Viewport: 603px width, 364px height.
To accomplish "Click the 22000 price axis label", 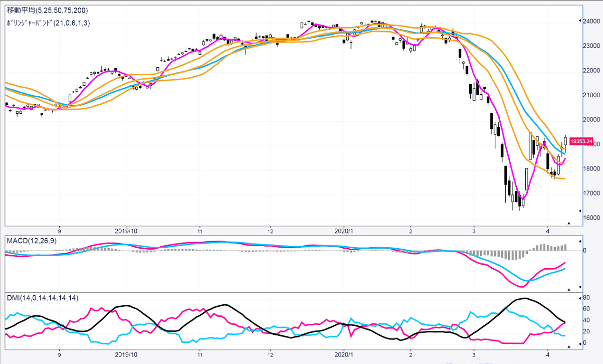I will pos(592,70).
